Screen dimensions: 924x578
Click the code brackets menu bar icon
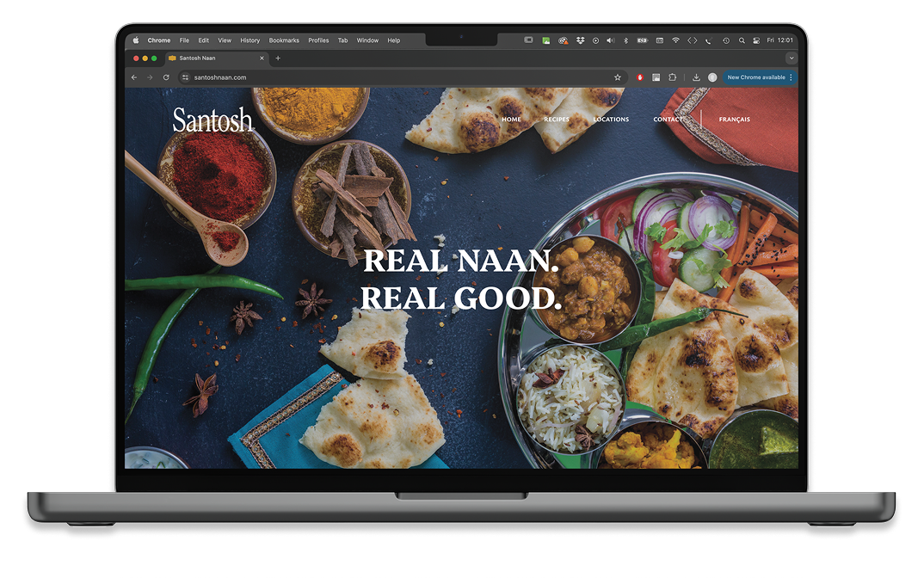693,40
